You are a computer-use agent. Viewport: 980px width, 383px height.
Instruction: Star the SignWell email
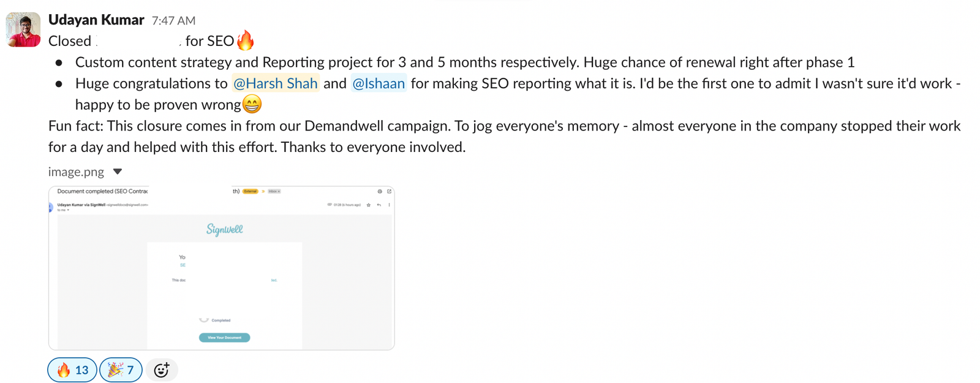coord(369,205)
